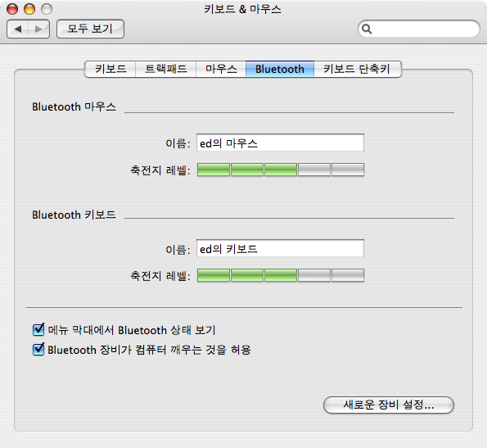The height and width of the screenshot is (448, 487).
Task: Switch to the 트랙패드 tab
Action: pos(165,69)
